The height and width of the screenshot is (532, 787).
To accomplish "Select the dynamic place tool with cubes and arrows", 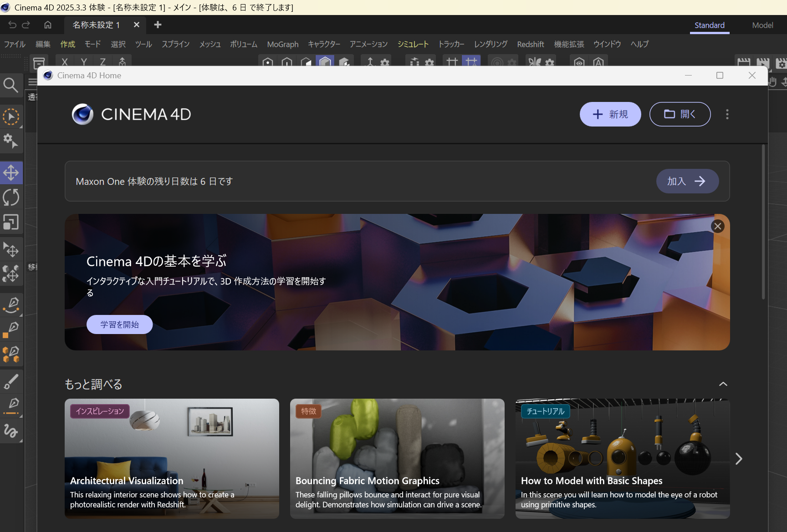I will click(x=11, y=274).
